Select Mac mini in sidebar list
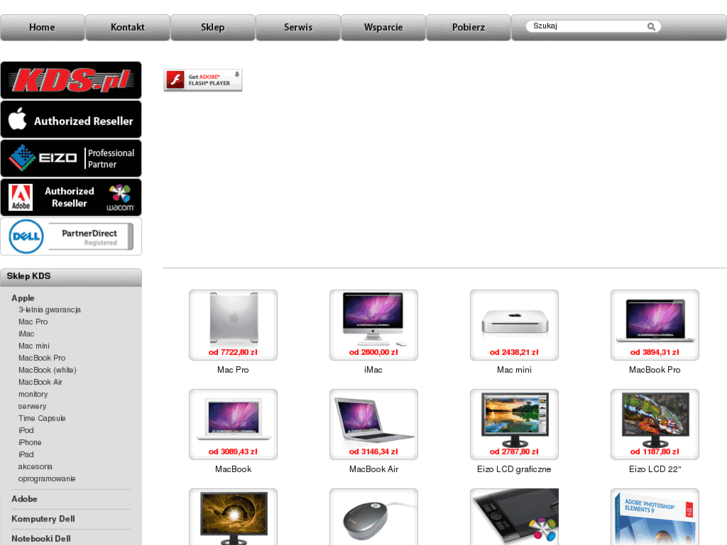The width and height of the screenshot is (727, 545). tap(34, 346)
